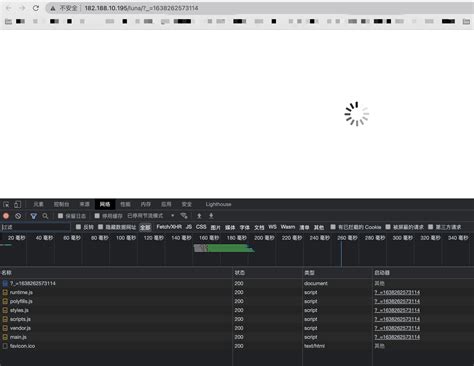
Task: Switch to the 性能 (Performance) tab
Action: pyautogui.click(x=125, y=204)
